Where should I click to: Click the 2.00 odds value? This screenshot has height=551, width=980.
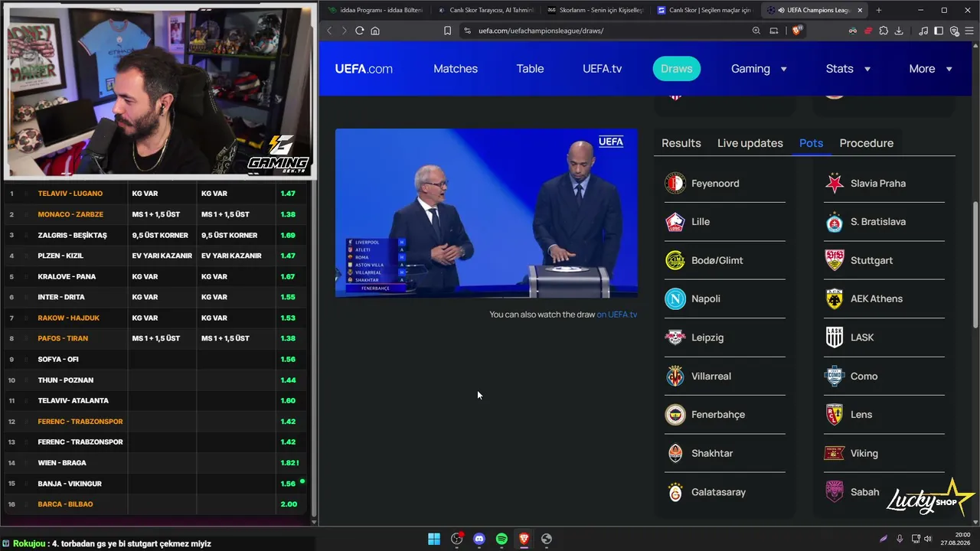[289, 504]
